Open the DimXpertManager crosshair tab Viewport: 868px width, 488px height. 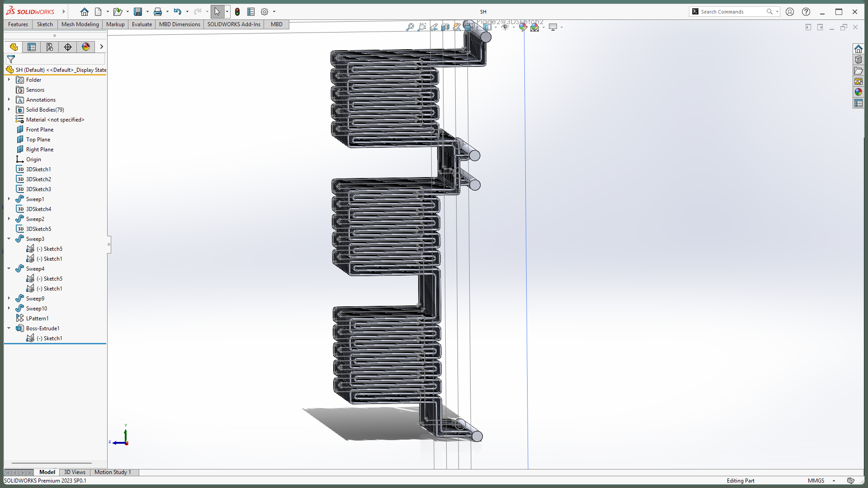pos(68,47)
